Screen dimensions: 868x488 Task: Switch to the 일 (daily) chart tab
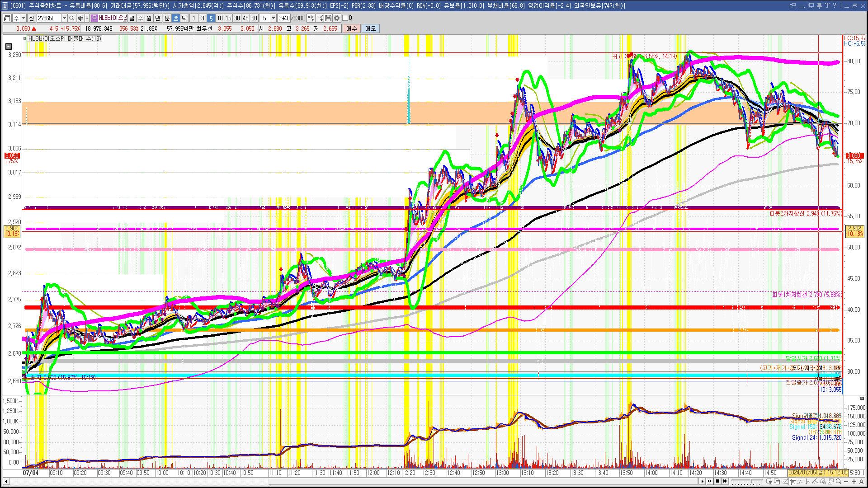click(x=132, y=18)
